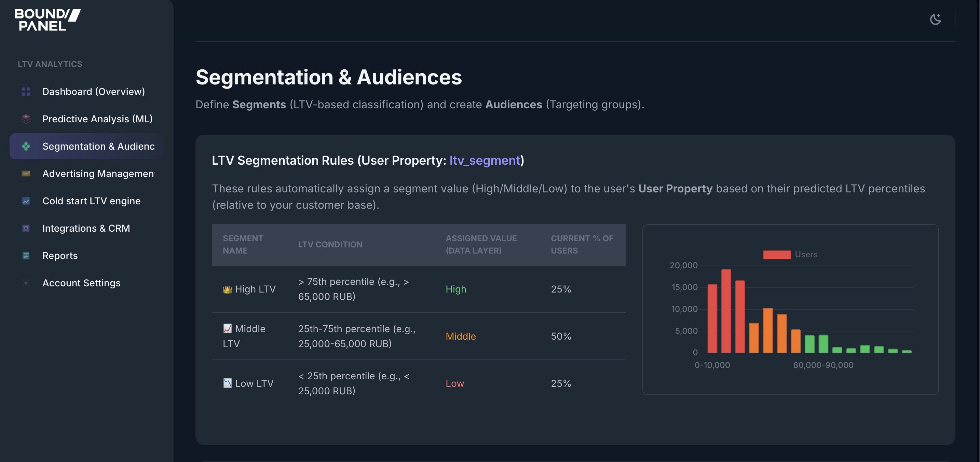Click the Cold start chart icon

(26, 201)
